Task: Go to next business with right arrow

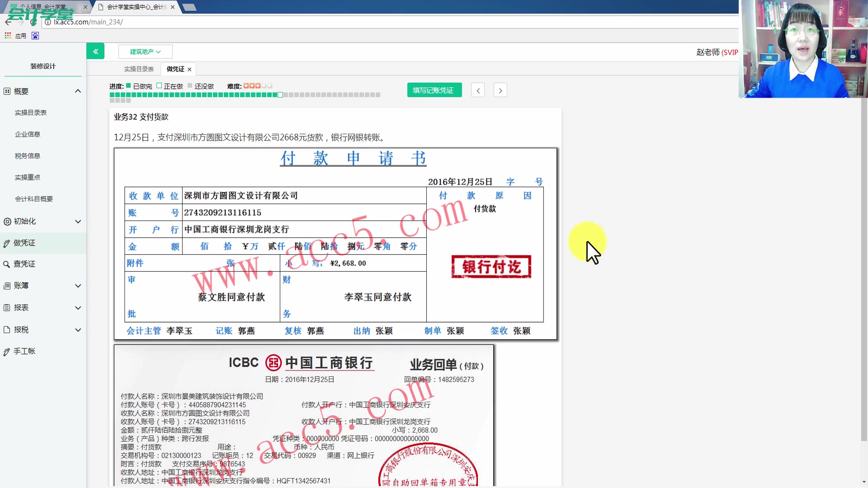Action: coord(500,90)
